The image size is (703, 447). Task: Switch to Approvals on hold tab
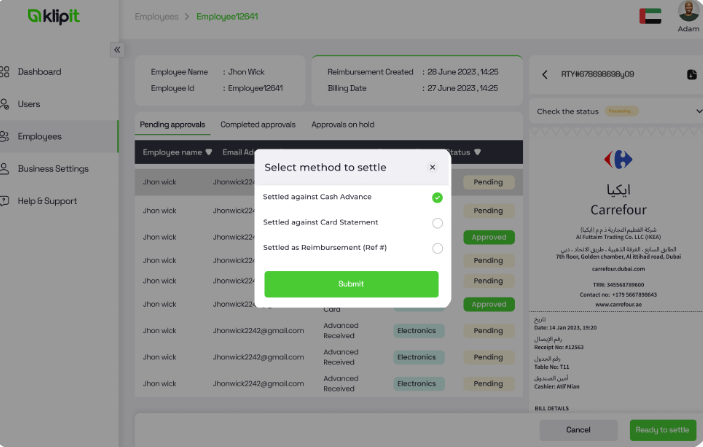[x=343, y=125]
